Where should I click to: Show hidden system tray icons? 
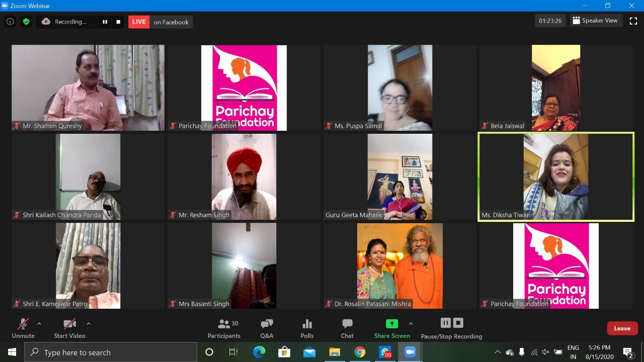tap(497, 352)
